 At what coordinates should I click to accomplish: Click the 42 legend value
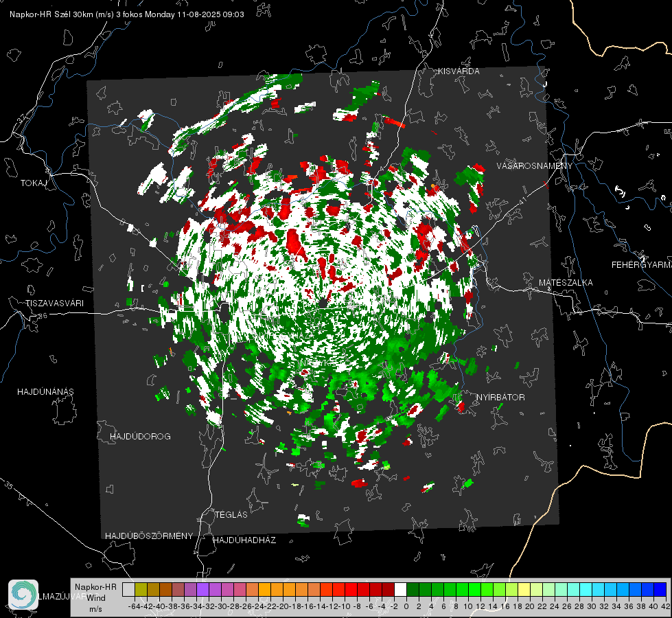pyautogui.click(x=665, y=606)
